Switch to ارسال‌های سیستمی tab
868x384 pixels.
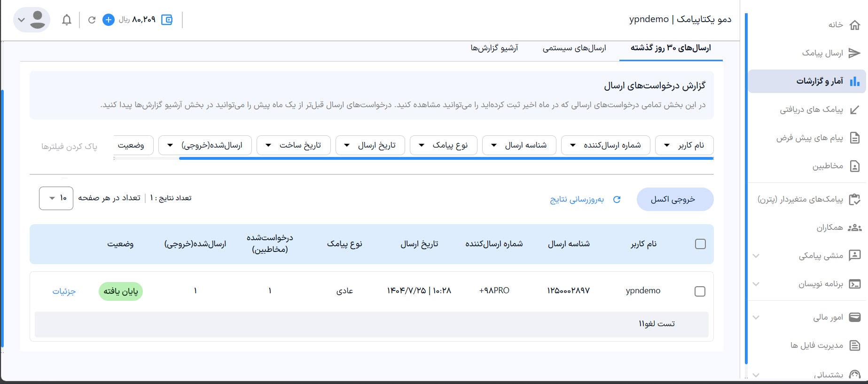(x=574, y=48)
